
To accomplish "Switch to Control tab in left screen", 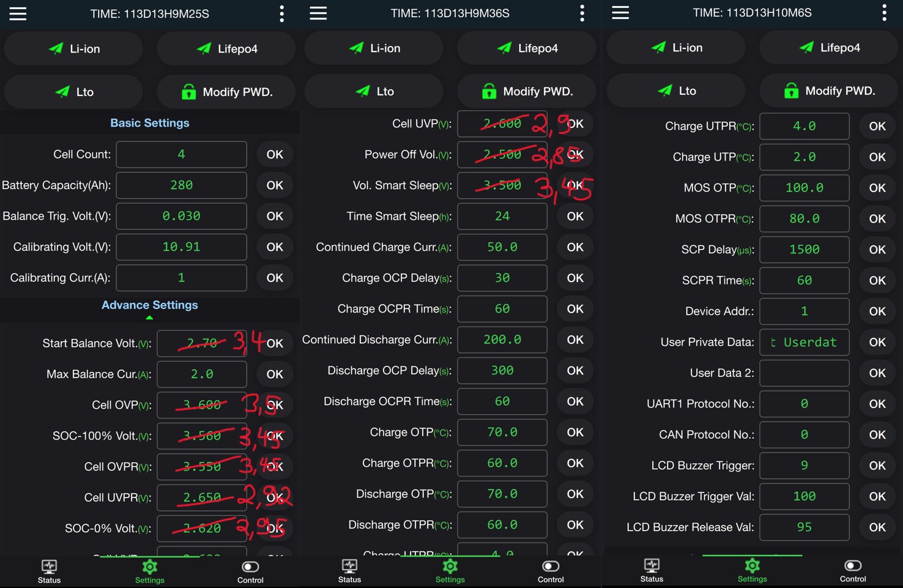I will click(250, 572).
